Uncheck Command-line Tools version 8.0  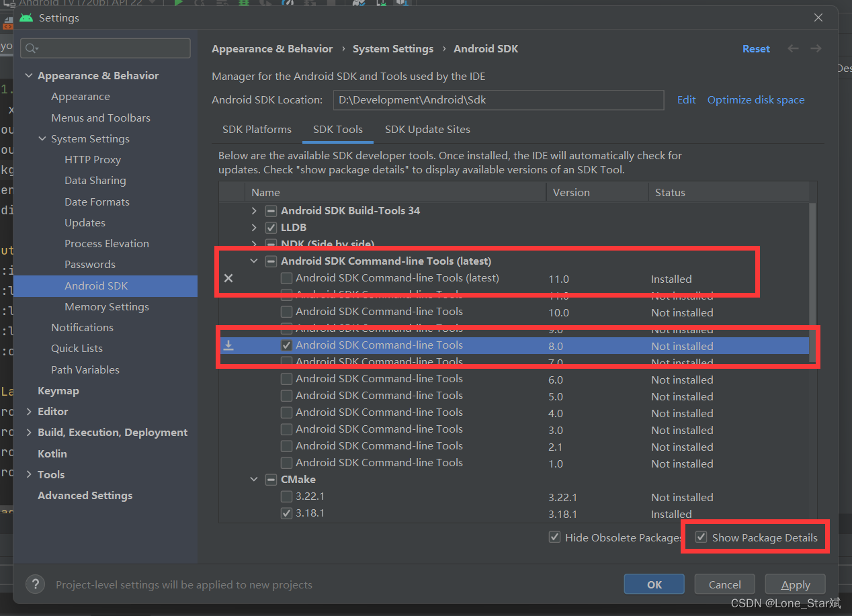click(x=286, y=345)
